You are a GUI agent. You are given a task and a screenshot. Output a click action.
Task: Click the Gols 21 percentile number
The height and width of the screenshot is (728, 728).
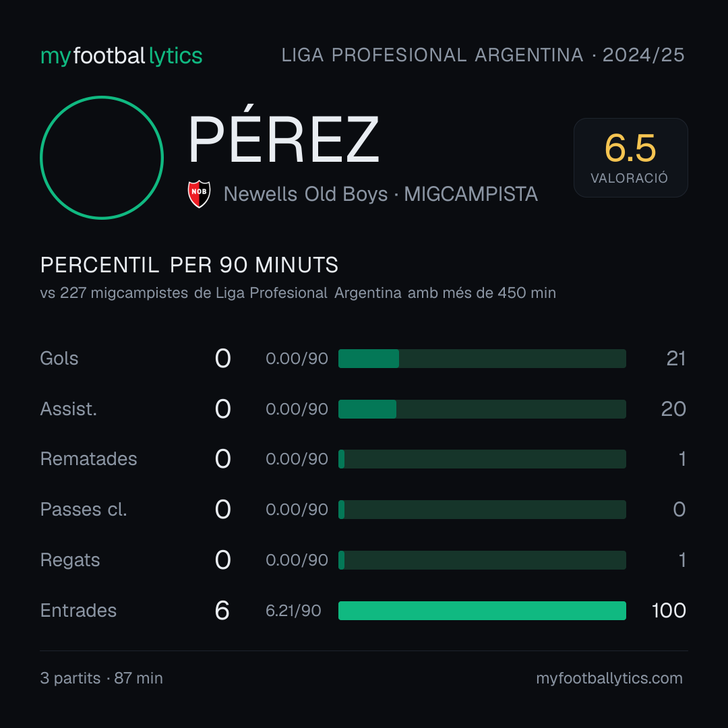(x=676, y=359)
